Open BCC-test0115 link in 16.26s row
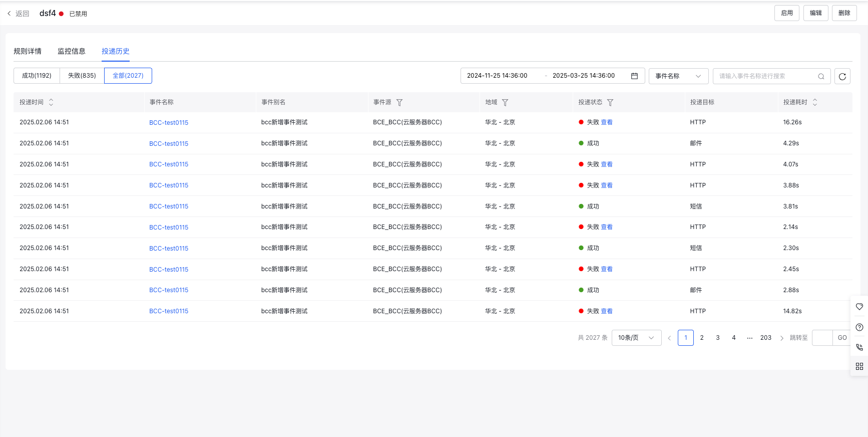 [169, 123]
